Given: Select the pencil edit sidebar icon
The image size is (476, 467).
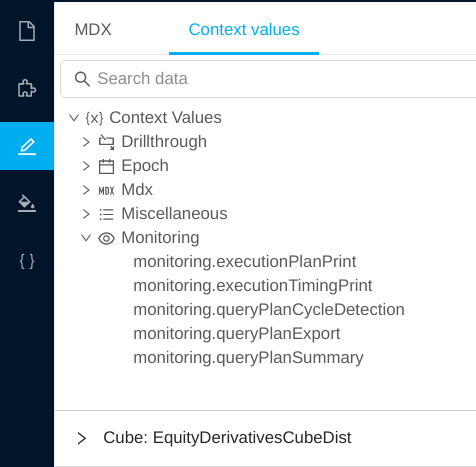Looking at the screenshot, I should 27,146.
